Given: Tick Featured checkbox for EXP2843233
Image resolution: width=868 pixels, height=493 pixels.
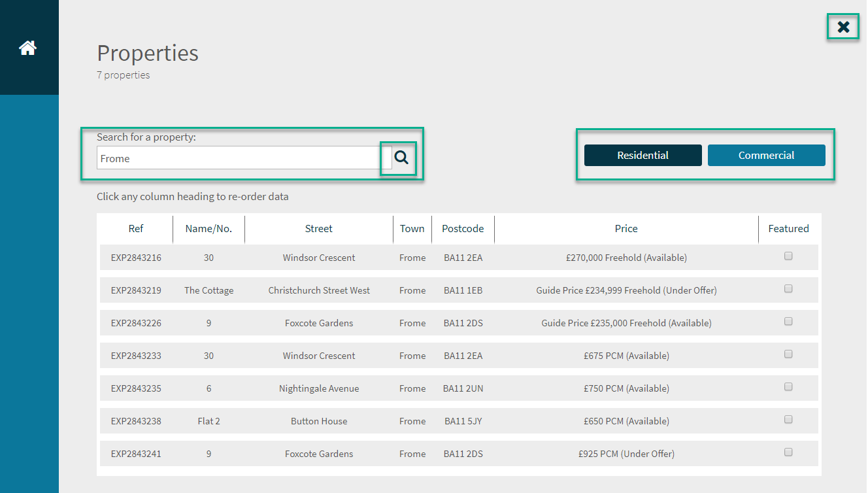Looking at the screenshot, I should 788,354.
